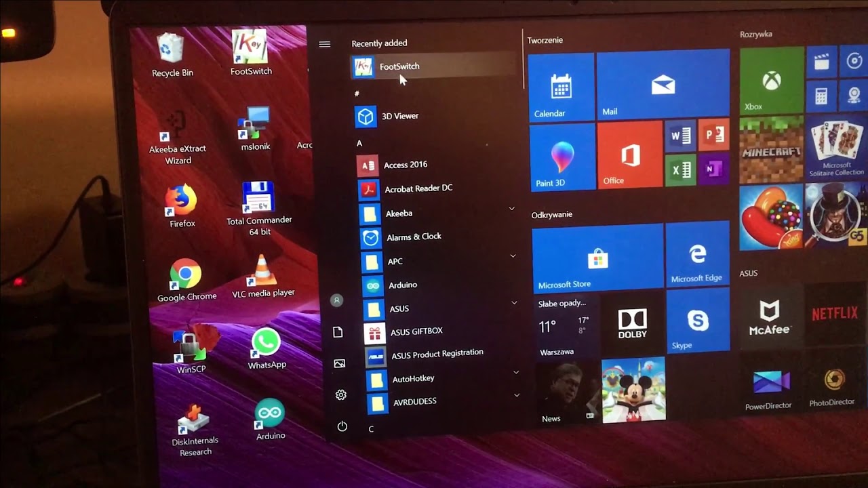This screenshot has width=868, height=488.
Task: Open the Warszawa weather tile
Action: (x=566, y=327)
